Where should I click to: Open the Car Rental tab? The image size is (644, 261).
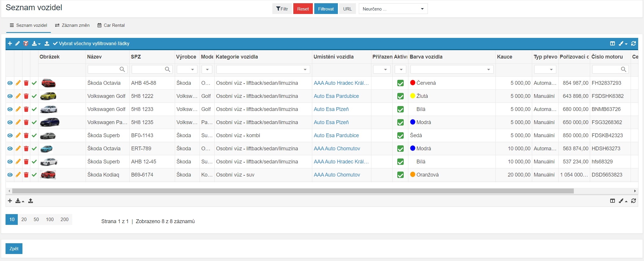click(x=111, y=25)
